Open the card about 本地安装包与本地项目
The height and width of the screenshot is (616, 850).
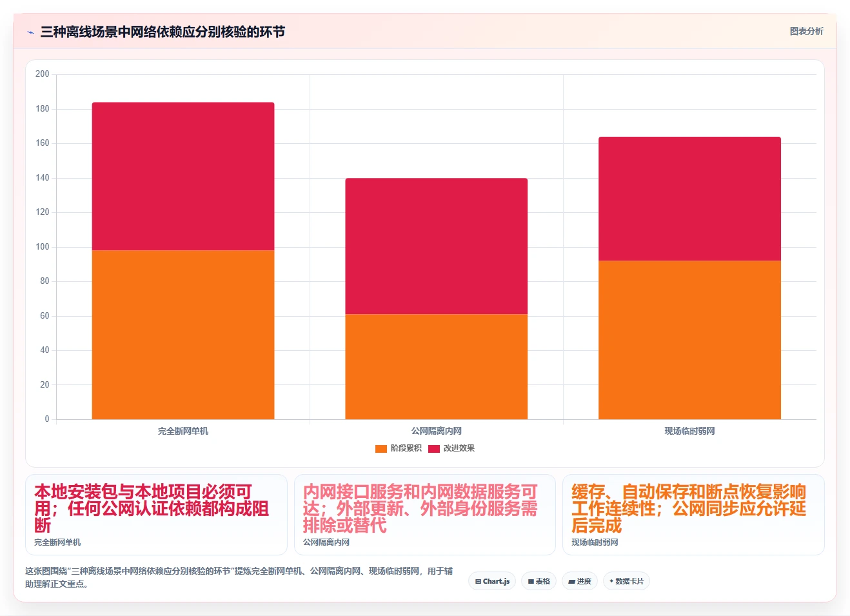coord(156,515)
